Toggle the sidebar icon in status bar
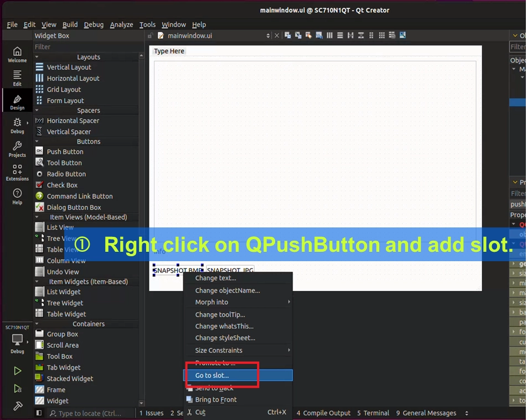This screenshot has width=527, height=420. (39, 413)
